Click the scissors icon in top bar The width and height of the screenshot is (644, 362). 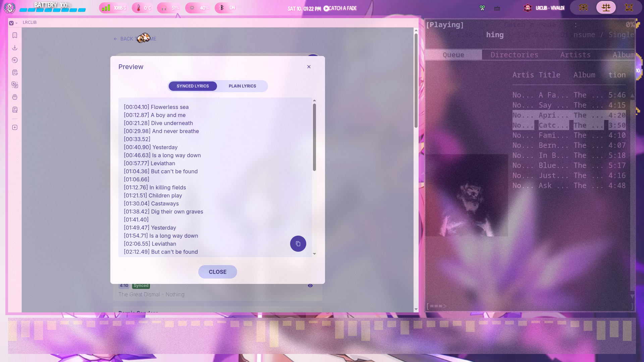(482, 8)
